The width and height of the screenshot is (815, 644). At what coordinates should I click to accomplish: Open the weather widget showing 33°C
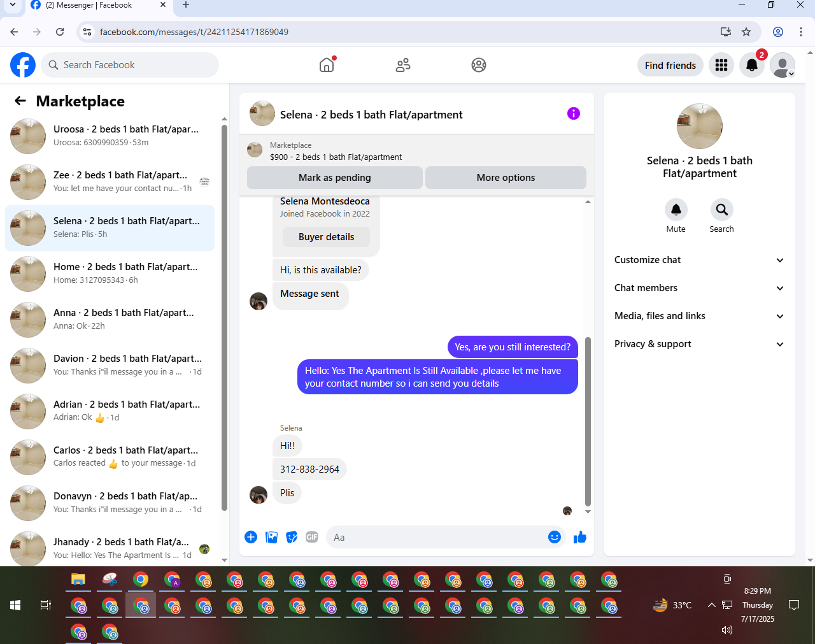[672, 605]
